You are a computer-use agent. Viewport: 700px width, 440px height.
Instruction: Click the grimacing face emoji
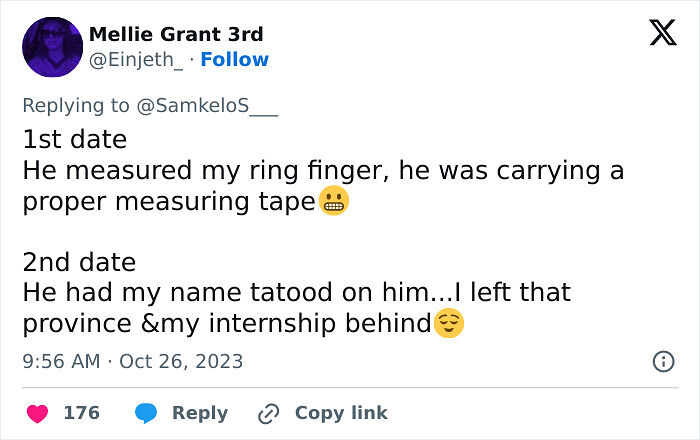[334, 200]
